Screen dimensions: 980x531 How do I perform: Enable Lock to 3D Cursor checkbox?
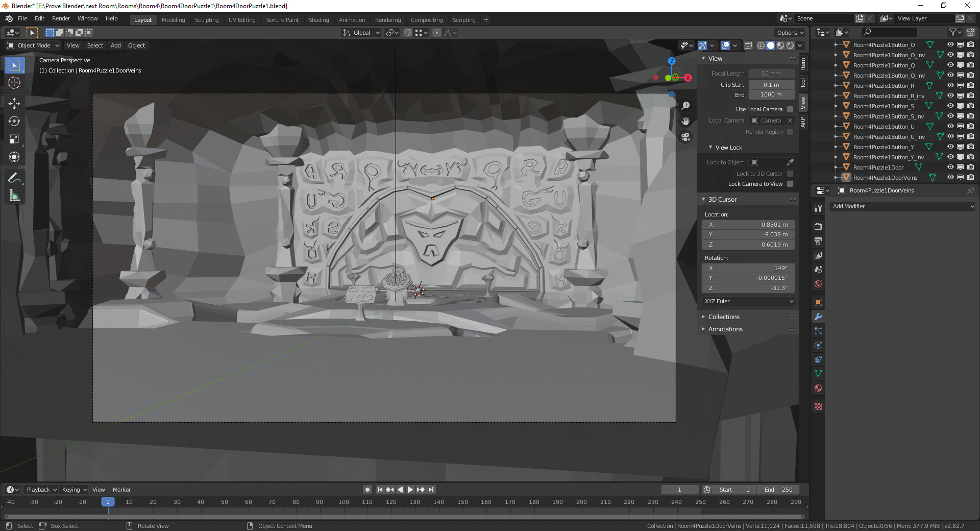point(790,174)
